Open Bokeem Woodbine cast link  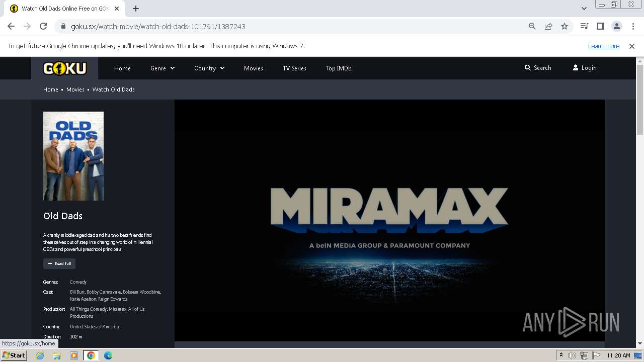[142, 292]
